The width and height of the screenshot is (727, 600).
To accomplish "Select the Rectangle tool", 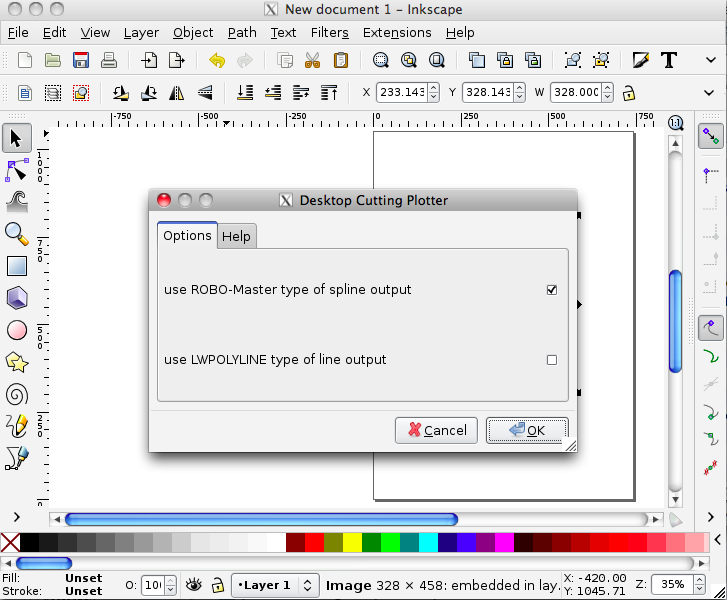I will (17, 266).
